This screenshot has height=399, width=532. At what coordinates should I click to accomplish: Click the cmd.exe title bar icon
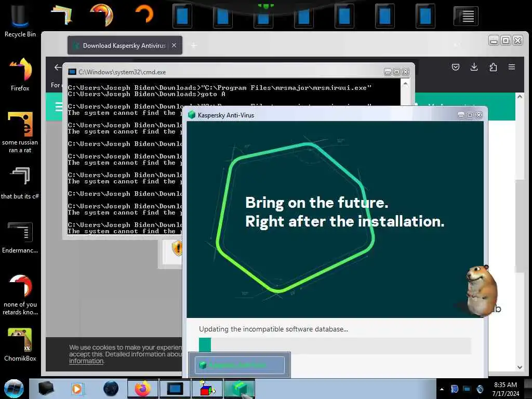pos(72,72)
